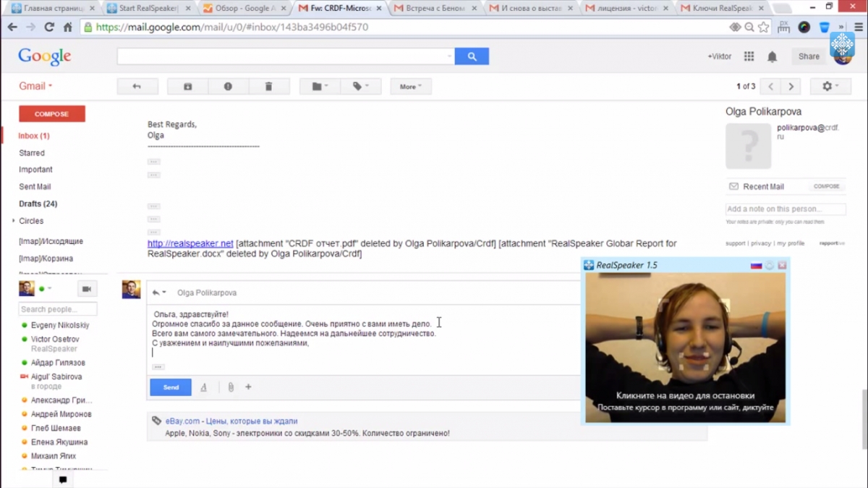
Task: Open Rapportive my profile link
Action: coord(791,243)
